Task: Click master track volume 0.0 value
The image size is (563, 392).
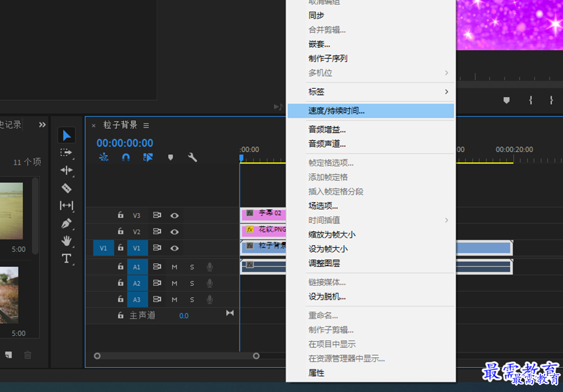Action: click(184, 316)
